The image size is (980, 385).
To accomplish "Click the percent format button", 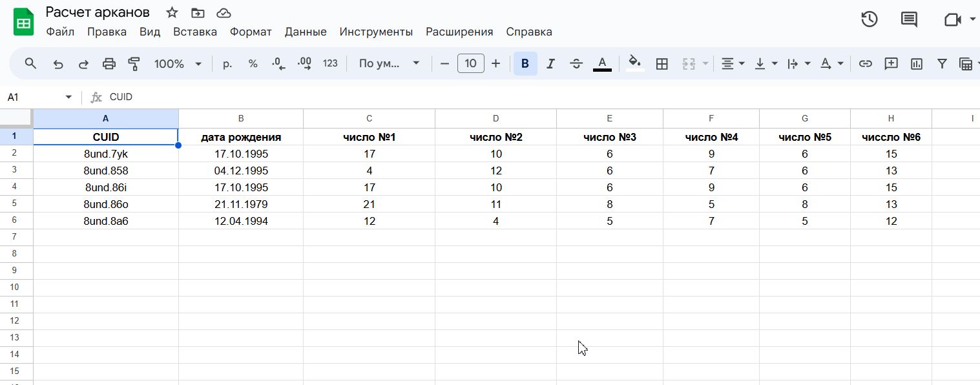I will click(253, 63).
